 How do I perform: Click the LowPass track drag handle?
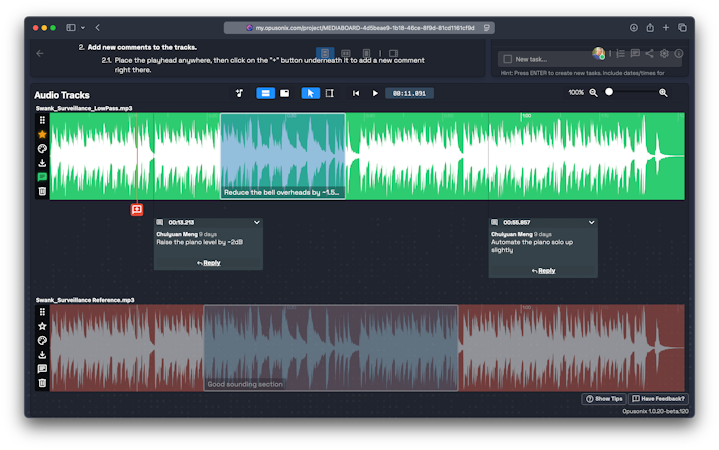(x=42, y=120)
